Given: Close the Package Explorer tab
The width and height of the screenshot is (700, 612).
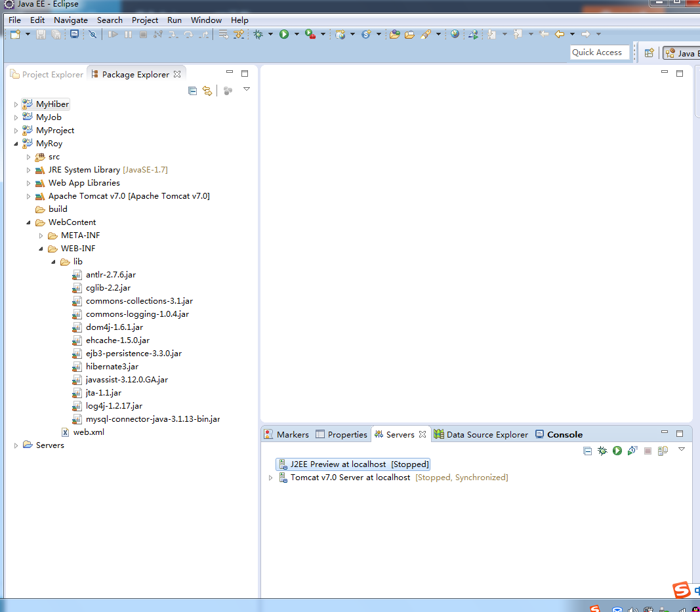Looking at the screenshot, I should pos(177,75).
